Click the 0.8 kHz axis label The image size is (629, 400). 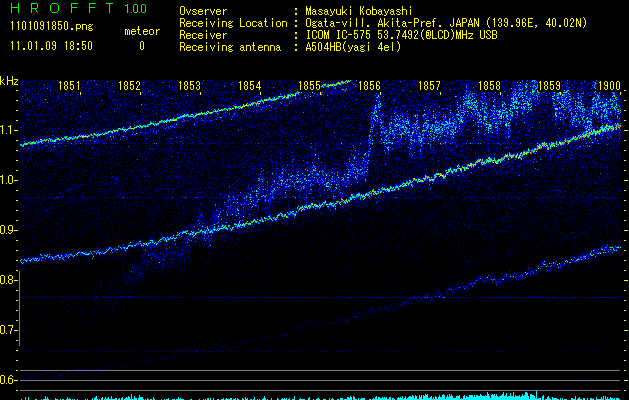pyautogui.click(x=7, y=280)
